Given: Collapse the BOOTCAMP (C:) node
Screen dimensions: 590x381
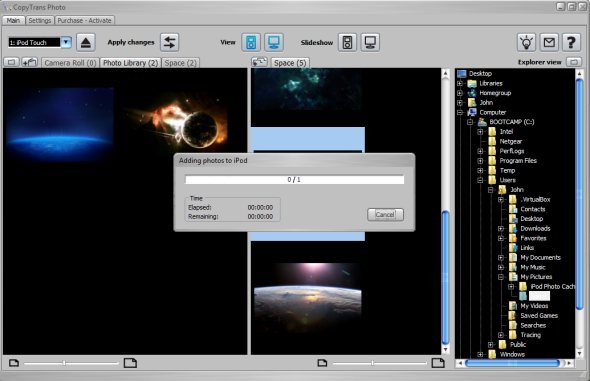Looking at the screenshot, I should (x=470, y=122).
